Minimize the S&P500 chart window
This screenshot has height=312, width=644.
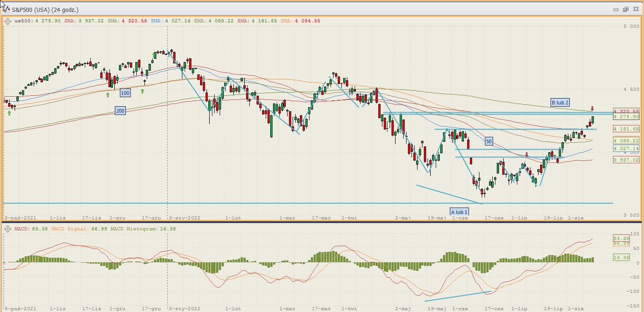click(616, 9)
